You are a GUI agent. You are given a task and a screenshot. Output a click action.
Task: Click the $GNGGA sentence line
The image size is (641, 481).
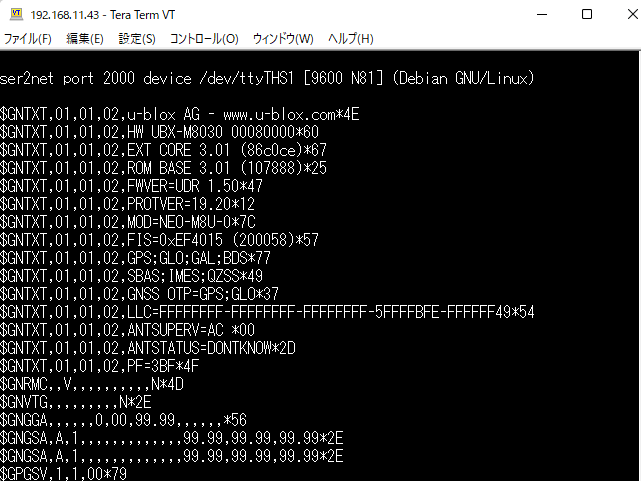[123, 420]
